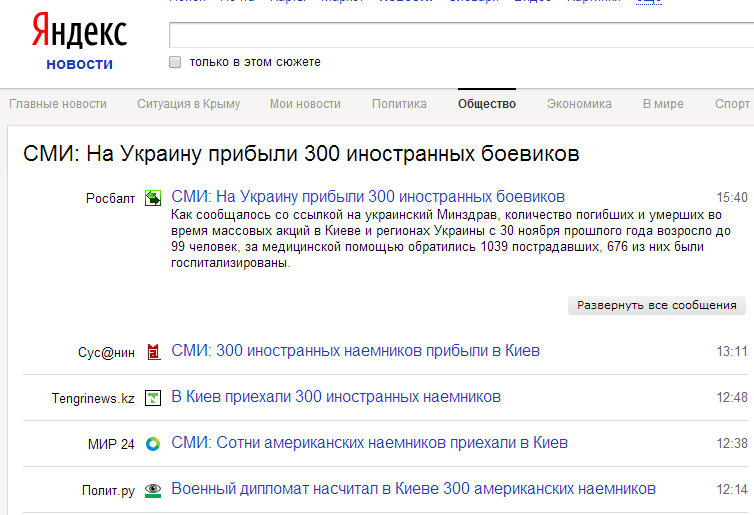The height and width of the screenshot is (515, 754).
Task: Switch to the В мире tab
Action: click(x=663, y=104)
